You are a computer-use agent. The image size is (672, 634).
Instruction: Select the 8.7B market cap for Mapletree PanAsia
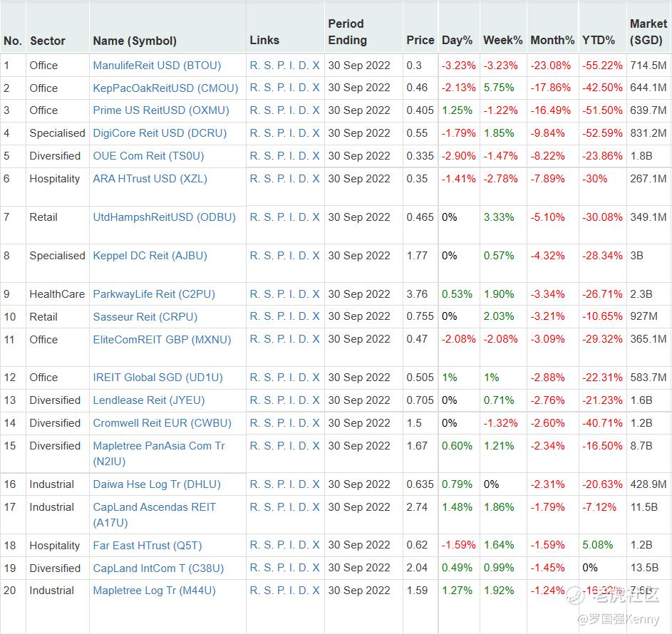(x=641, y=446)
